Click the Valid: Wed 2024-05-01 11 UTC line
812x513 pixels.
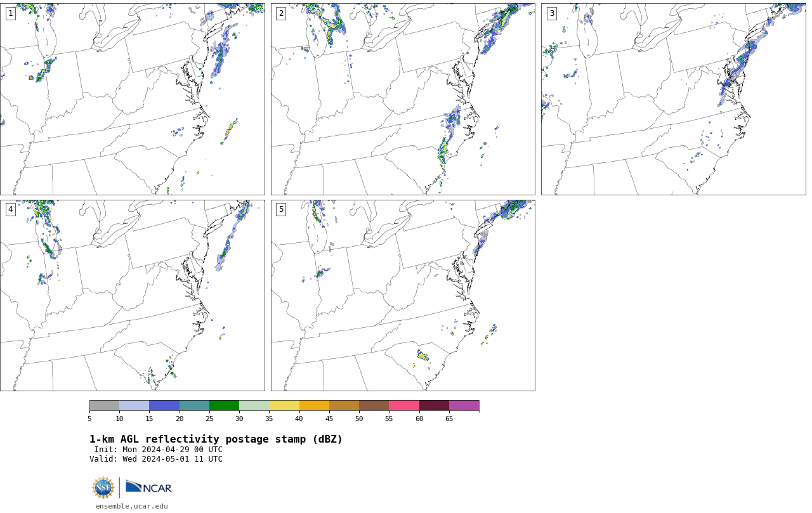(x=156, y=459)
